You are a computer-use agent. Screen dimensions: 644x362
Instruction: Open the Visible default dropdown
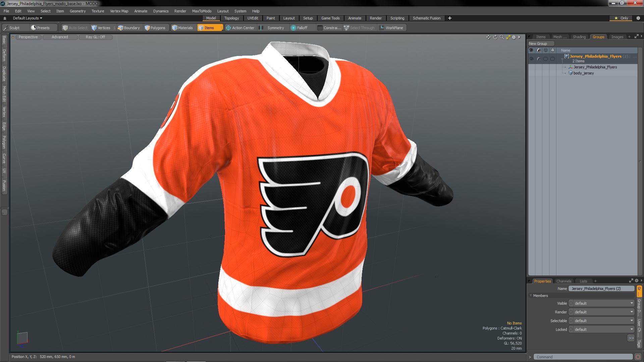pos(602,303)
